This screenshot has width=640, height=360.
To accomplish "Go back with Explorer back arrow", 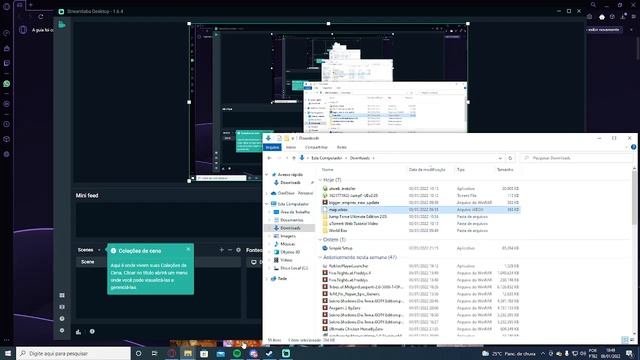I will 269,158.
